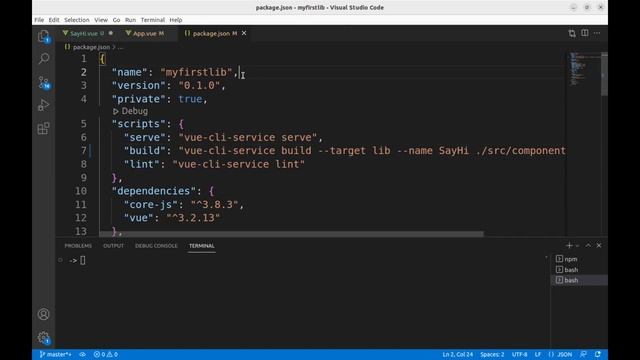Click the Open Changes icon in editor toolbar
The image size is (640, 360).
point(572,33)
